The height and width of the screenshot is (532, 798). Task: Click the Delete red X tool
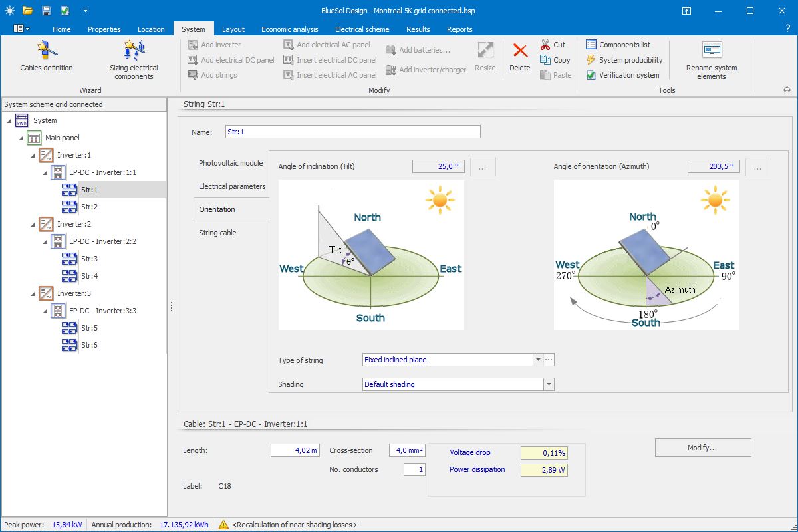(x=520, y=57)
